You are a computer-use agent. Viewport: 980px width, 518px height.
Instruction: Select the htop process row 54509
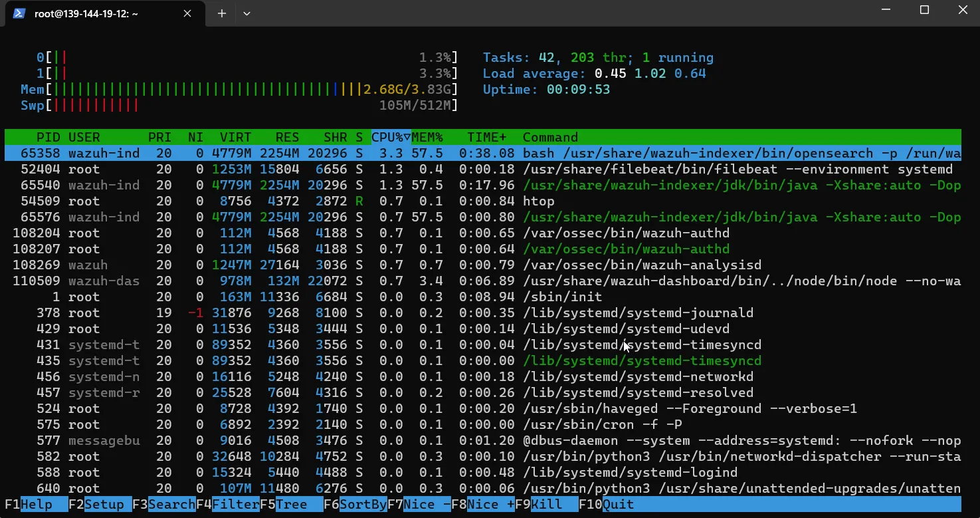tap(483, 201)
